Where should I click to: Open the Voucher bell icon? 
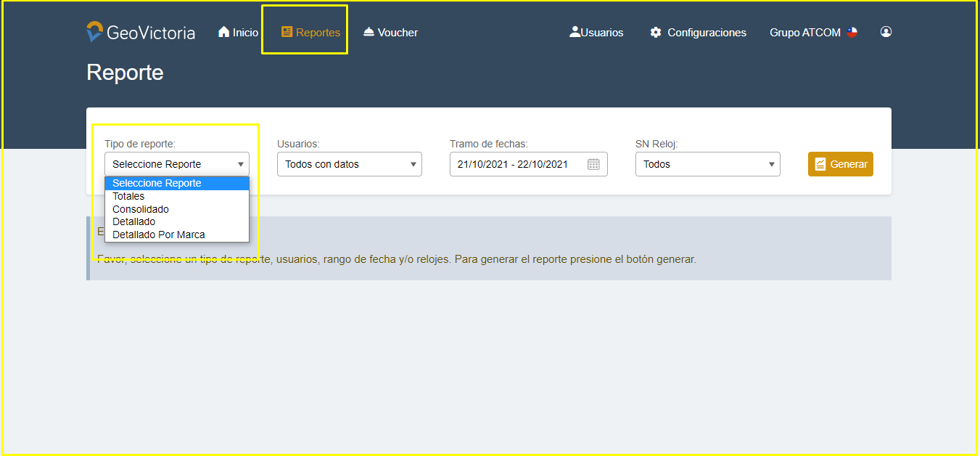pos(368,32)
